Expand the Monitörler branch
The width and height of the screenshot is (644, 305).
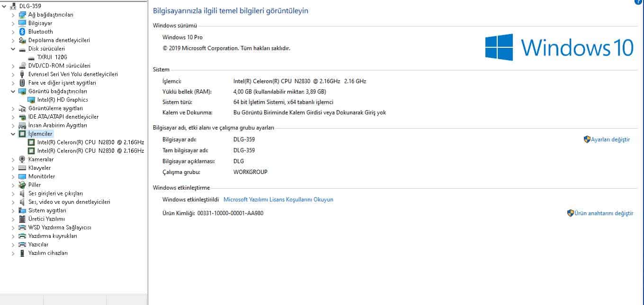13,176
